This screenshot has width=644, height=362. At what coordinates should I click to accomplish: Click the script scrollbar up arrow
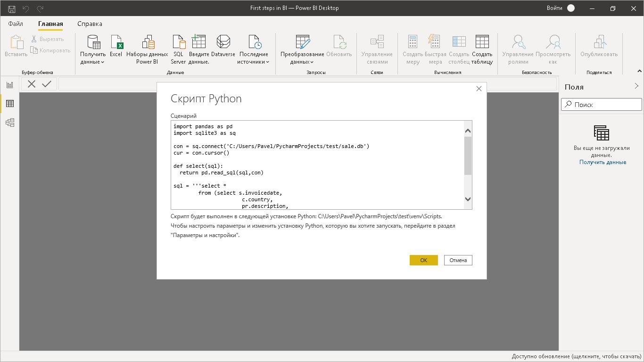point(468,131)
